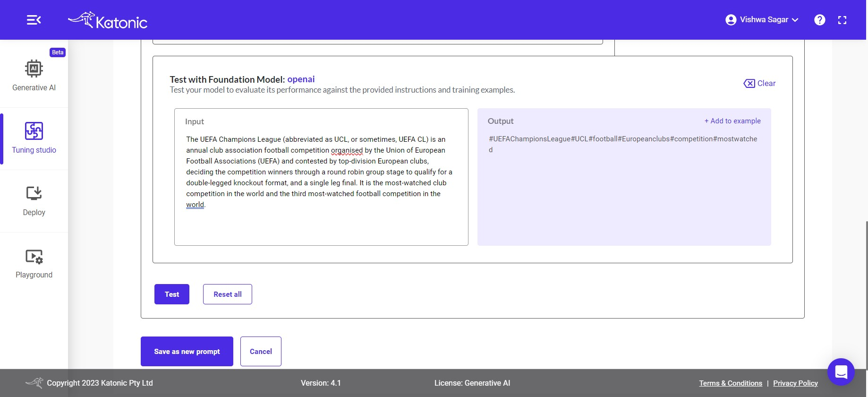Open the help question mark icon
The image size is (868, 397).
(x=820, y=20)
